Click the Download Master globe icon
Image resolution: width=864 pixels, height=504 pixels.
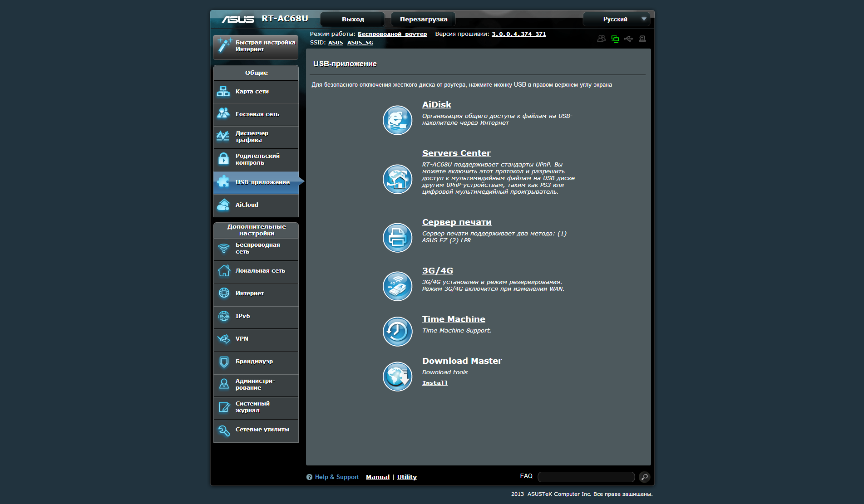tap(397, 377)
